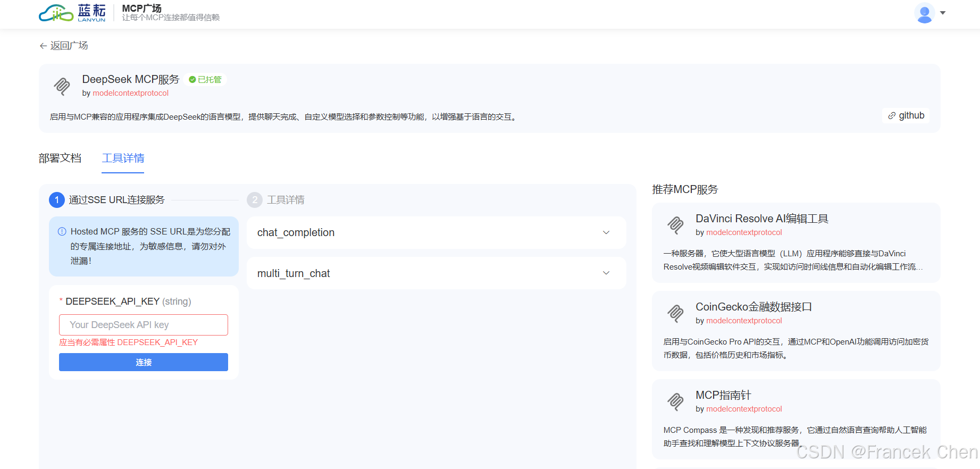
Task: Click the 连接 connect button
Action: point(144,362)
